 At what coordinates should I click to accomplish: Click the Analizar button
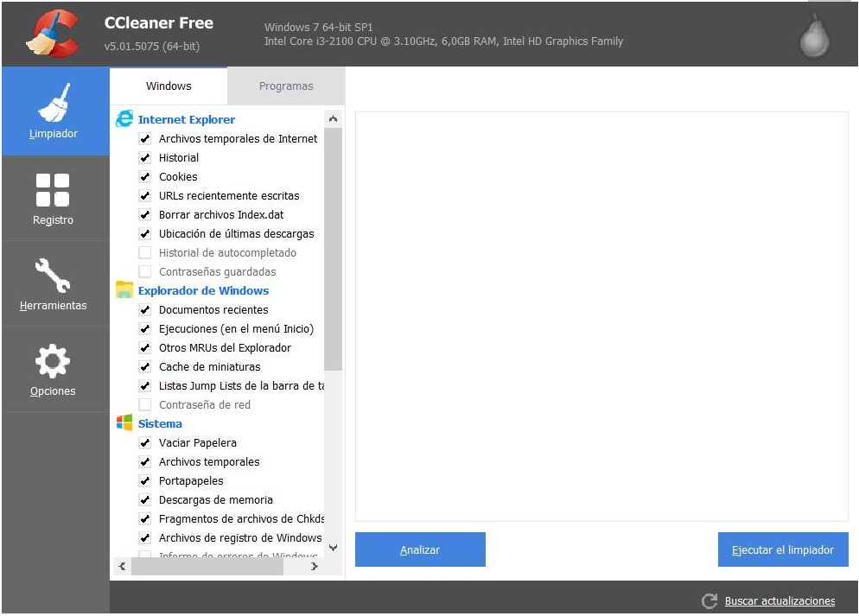pyautogui.click(x=420, y=549)
